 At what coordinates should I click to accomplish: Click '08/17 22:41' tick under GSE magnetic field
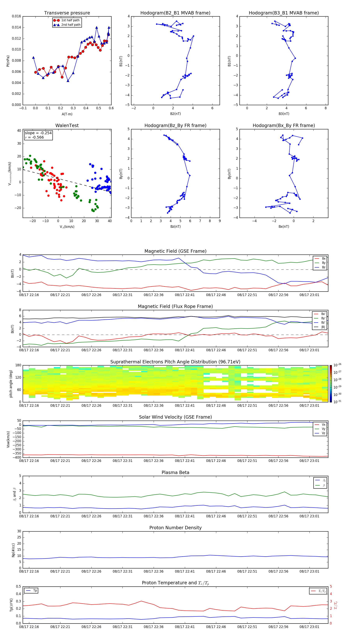click(x=185, y=295)
